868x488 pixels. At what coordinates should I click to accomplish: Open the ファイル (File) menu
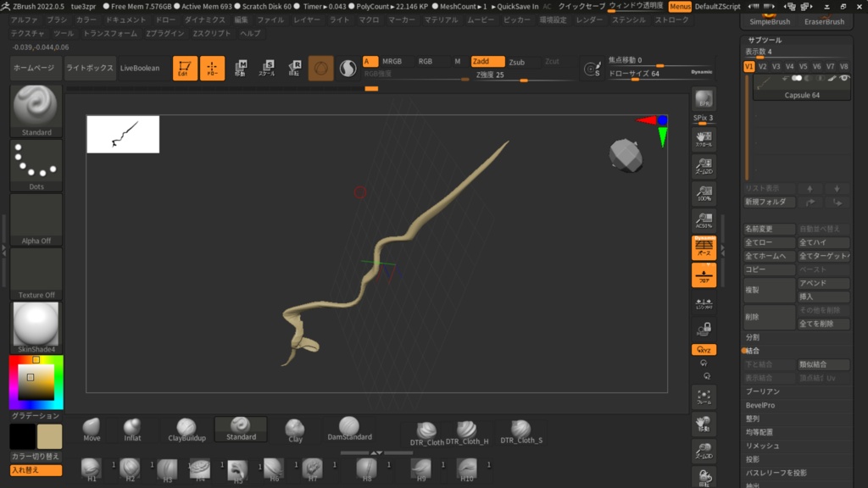(270, 20)
